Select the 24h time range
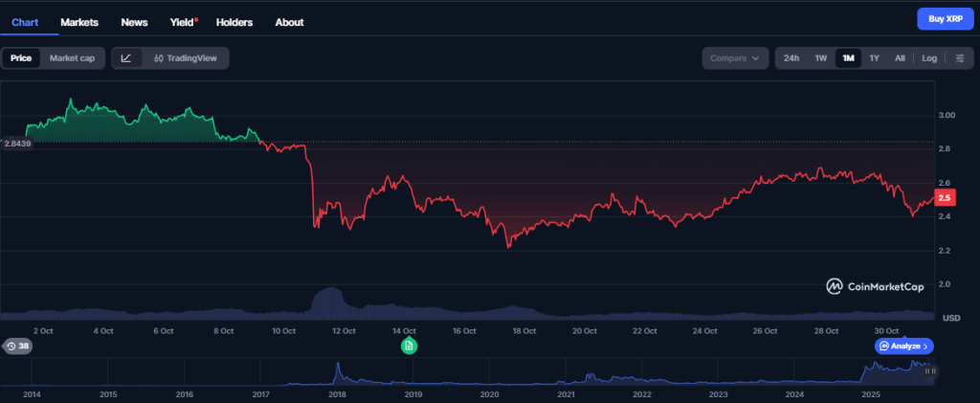Viewport: 980px width, 403px height. tap(791, 58)
